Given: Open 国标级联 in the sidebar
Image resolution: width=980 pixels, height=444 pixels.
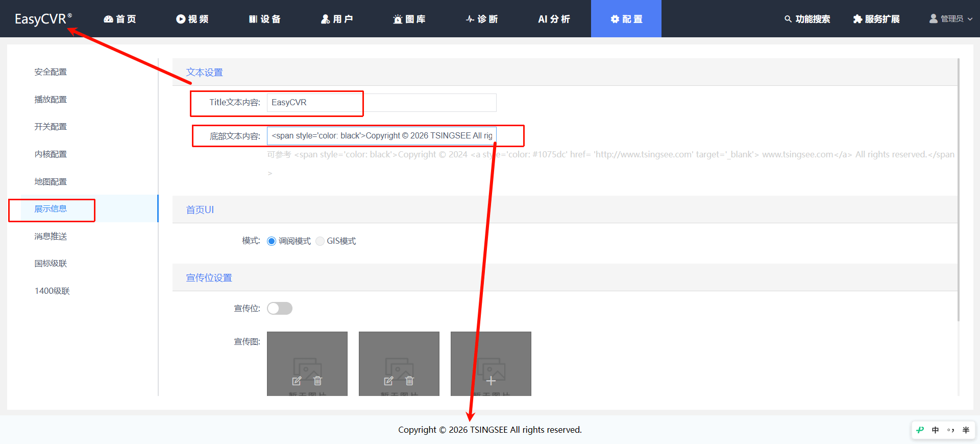Looking at the screenshot, I should tap(51, 264).
